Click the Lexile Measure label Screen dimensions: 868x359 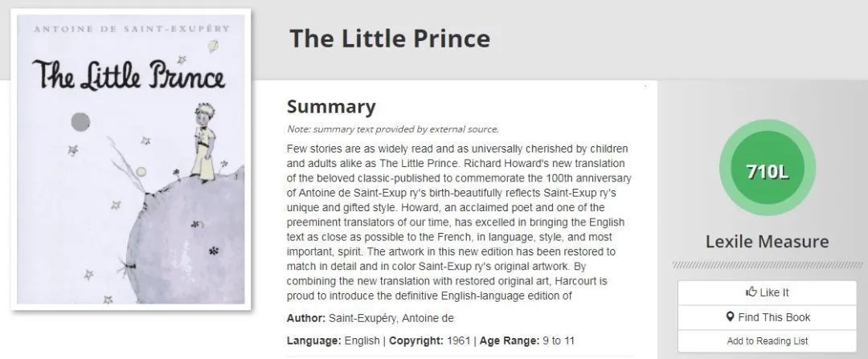[x=767, y=241]
